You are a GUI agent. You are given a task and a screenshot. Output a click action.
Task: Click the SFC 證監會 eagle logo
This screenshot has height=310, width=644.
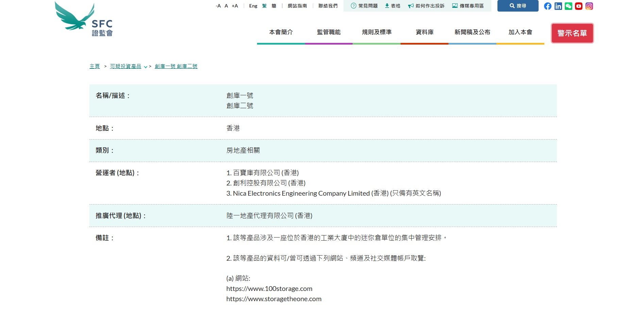tap(84, 19)
